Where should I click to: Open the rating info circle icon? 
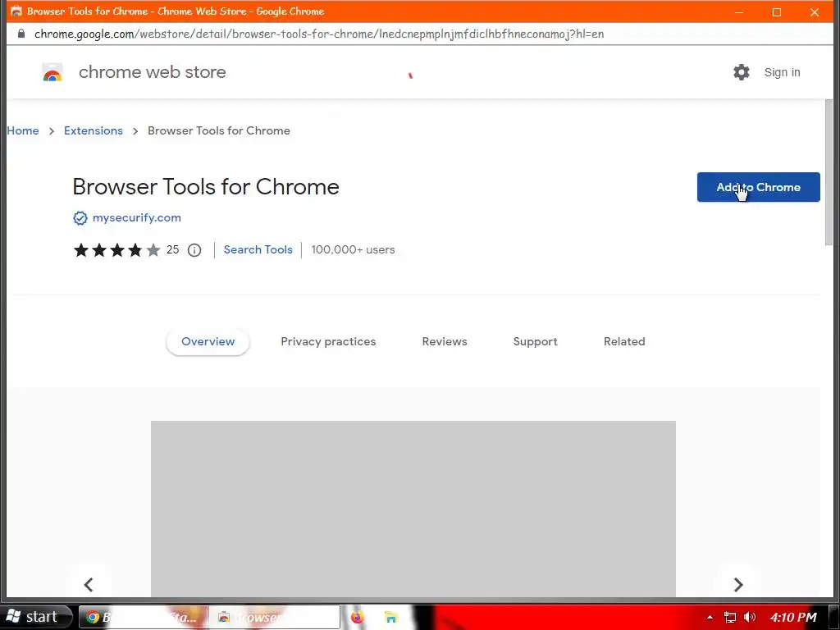(x=194, y=250)
